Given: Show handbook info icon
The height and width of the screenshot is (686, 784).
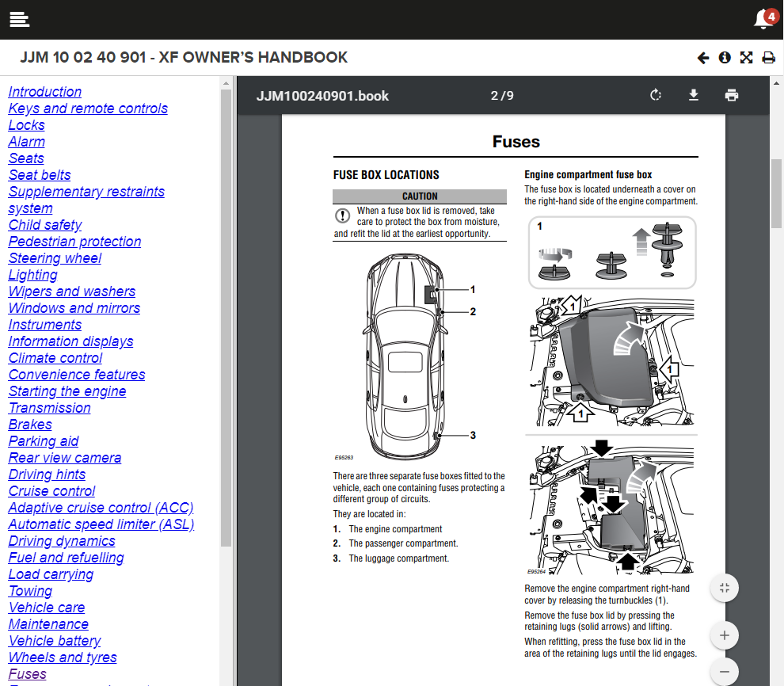Looking at the screenshot, I should click(x=725, y=58).
